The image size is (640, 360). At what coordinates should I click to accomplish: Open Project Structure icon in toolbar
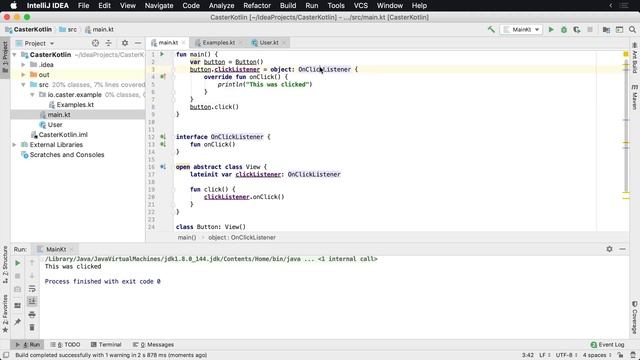607,29
